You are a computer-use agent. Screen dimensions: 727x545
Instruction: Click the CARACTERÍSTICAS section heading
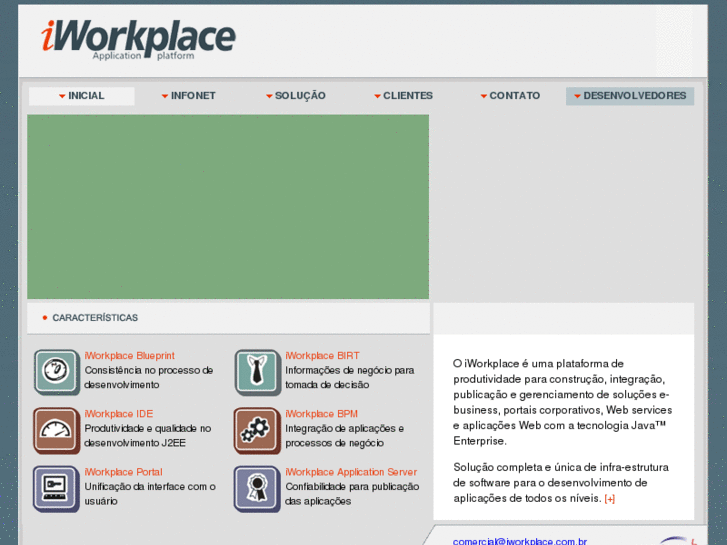click(95, 318)
